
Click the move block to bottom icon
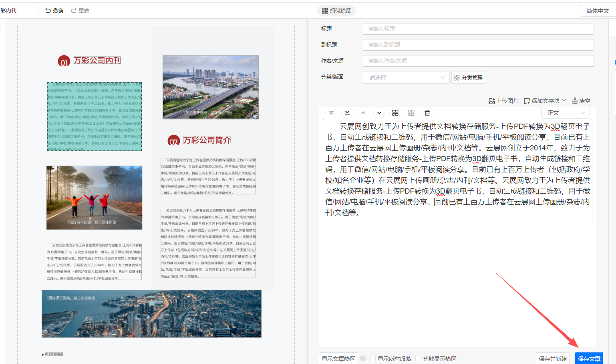point(347,113)
